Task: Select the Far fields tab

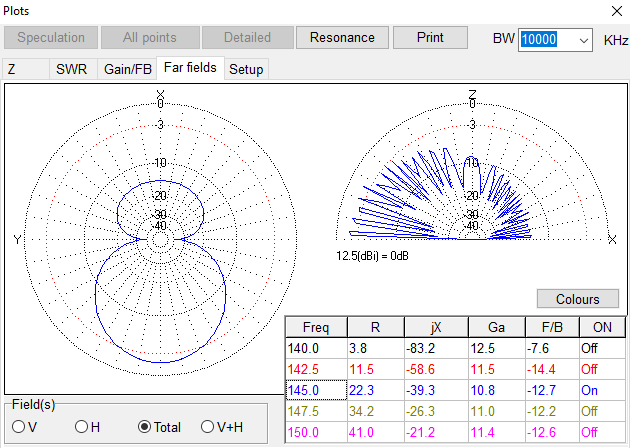Action: (190, 69)
